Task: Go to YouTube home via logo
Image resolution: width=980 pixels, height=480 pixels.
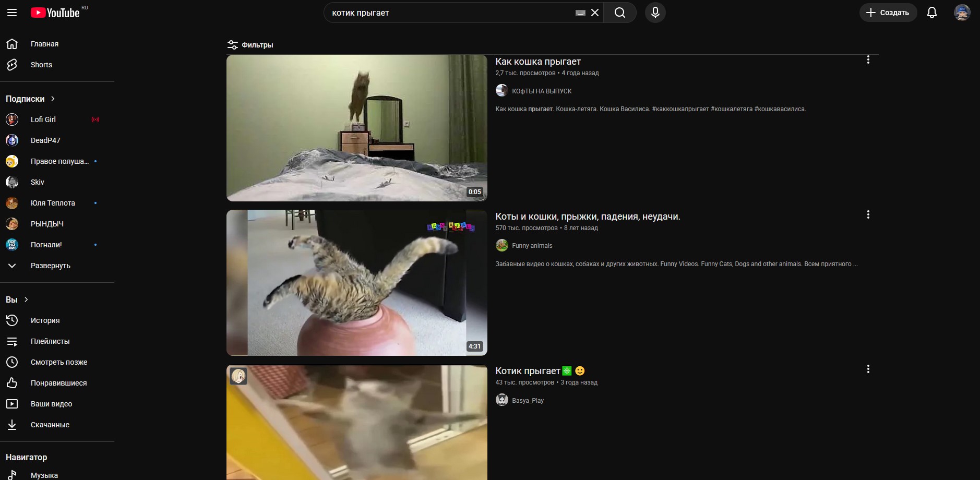Action: (55, 13)
